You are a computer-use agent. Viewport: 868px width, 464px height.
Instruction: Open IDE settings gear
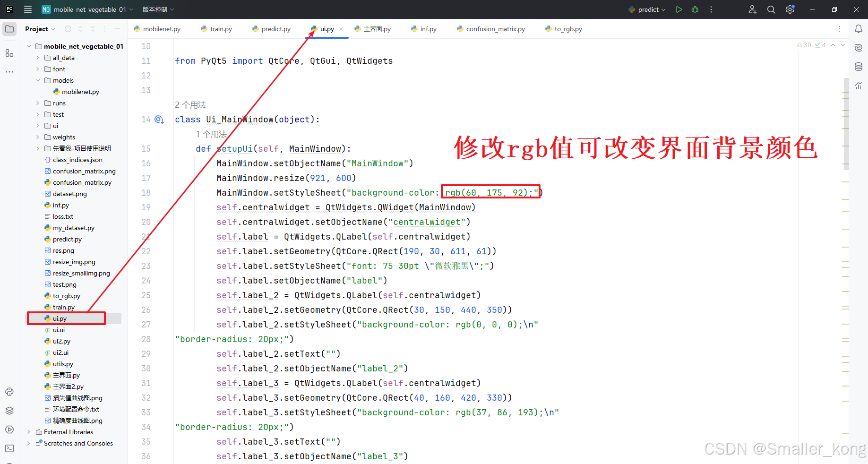(790, 9)
